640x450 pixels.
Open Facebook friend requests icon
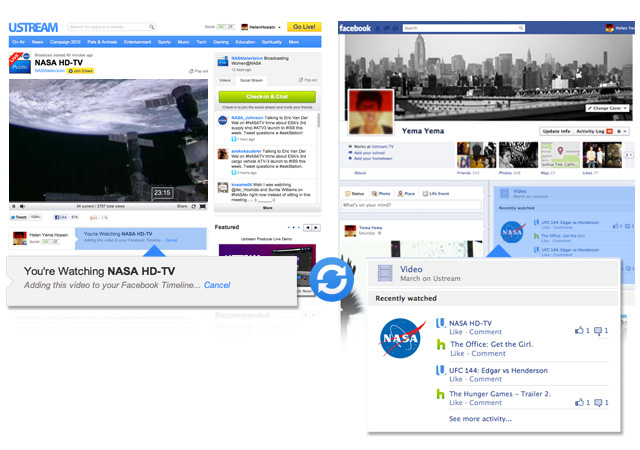pos(378,28)
